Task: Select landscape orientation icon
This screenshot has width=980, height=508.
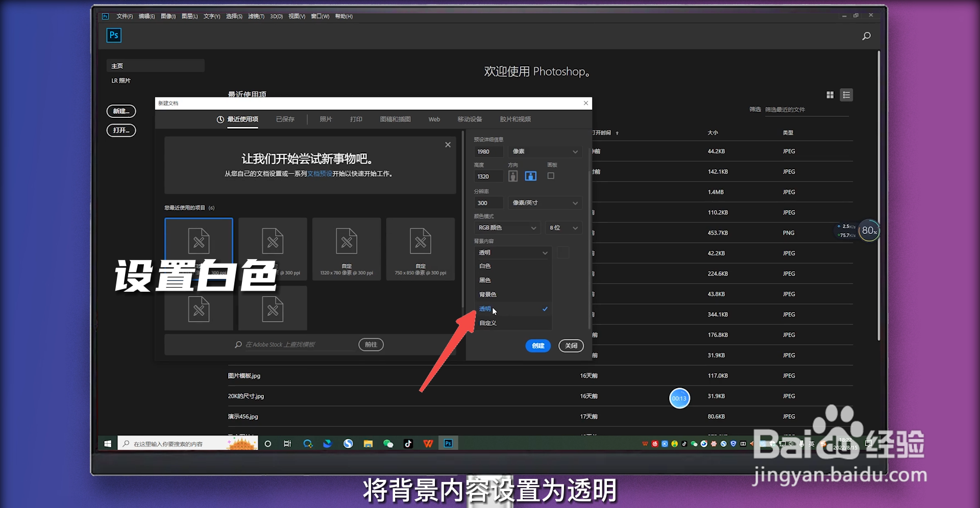Action: [531, 176]
